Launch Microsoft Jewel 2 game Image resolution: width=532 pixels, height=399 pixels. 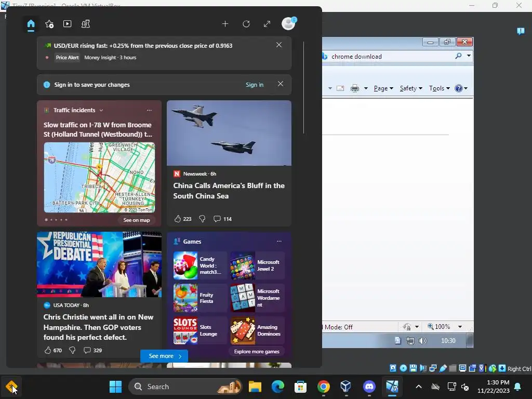click(257, 265)
